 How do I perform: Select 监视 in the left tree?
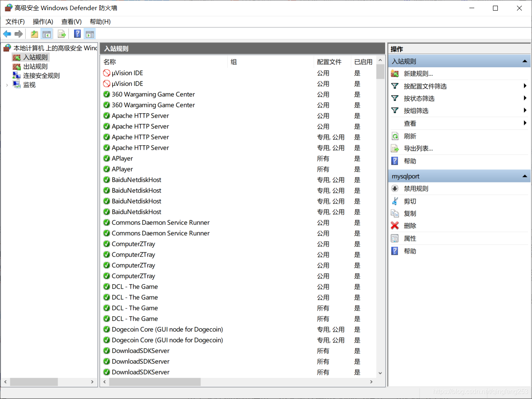pos(29,85)
